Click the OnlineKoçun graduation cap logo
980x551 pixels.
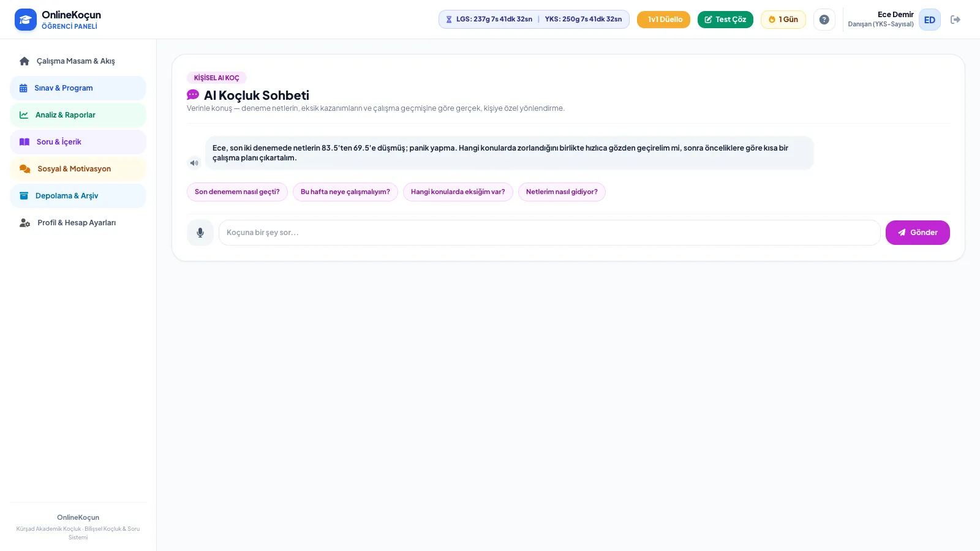(x=25, y=20)
